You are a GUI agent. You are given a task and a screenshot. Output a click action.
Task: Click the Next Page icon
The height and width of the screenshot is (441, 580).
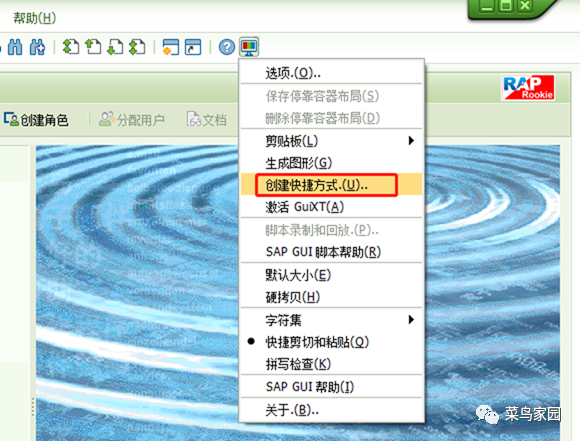[x=115, y=47]
